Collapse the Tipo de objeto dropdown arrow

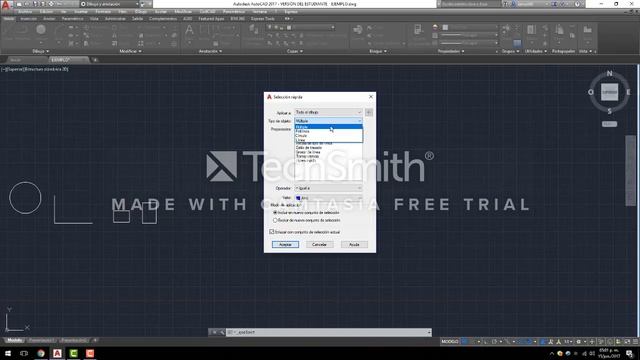[359, 121]
